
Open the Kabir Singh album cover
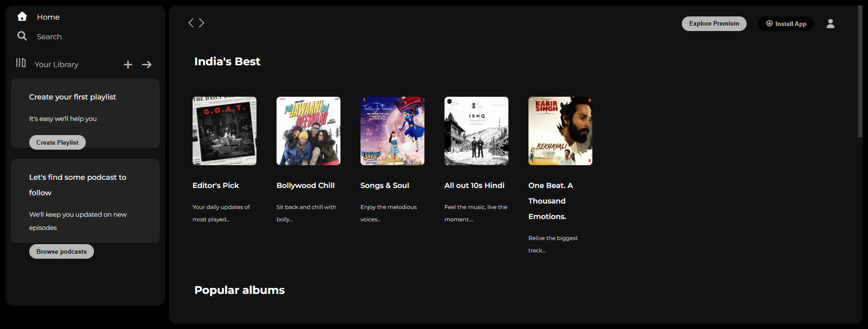[x=560, y=131]
